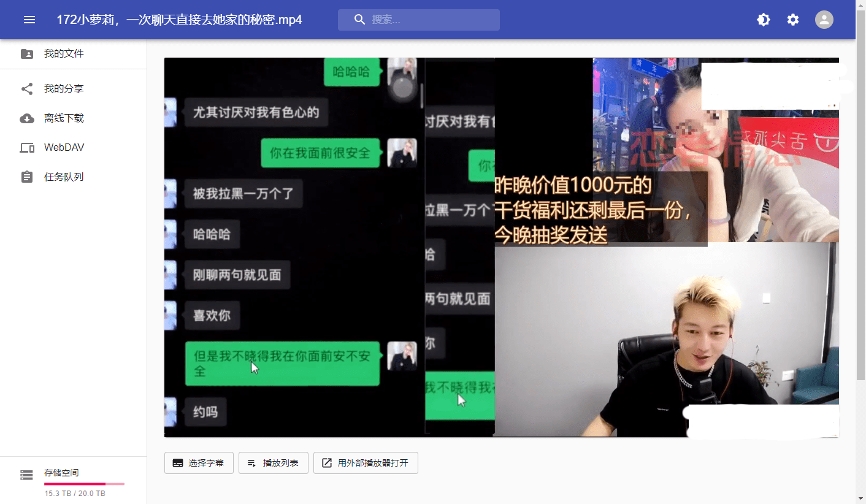The width and height of the screenshot is (866, 504).
Task: Click the 15.3 TB / 20.0 TB storage text
Action: 75,494
